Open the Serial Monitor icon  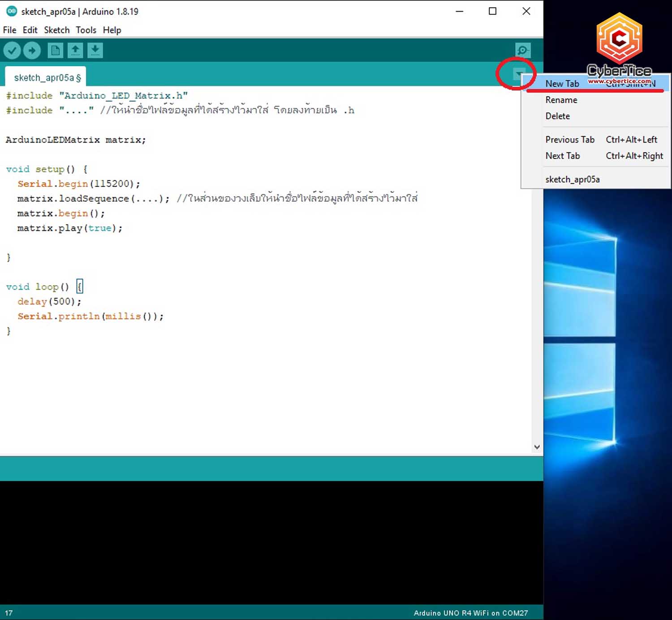(x=523, y=50)
